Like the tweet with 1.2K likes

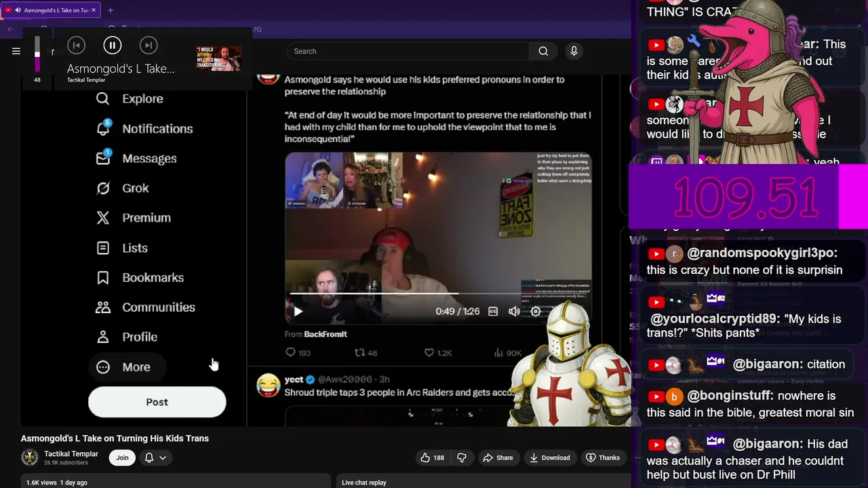pos(438,352)
